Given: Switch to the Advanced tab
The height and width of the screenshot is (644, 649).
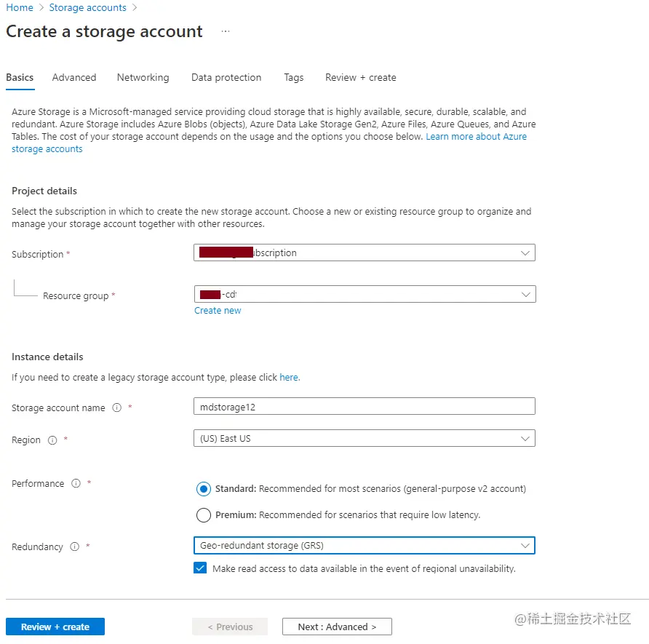Looking at the screenshot, I should click(73, 77).
